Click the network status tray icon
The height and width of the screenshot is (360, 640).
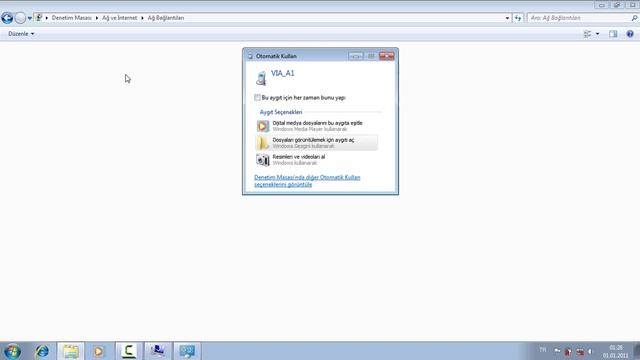click(580, 351)
